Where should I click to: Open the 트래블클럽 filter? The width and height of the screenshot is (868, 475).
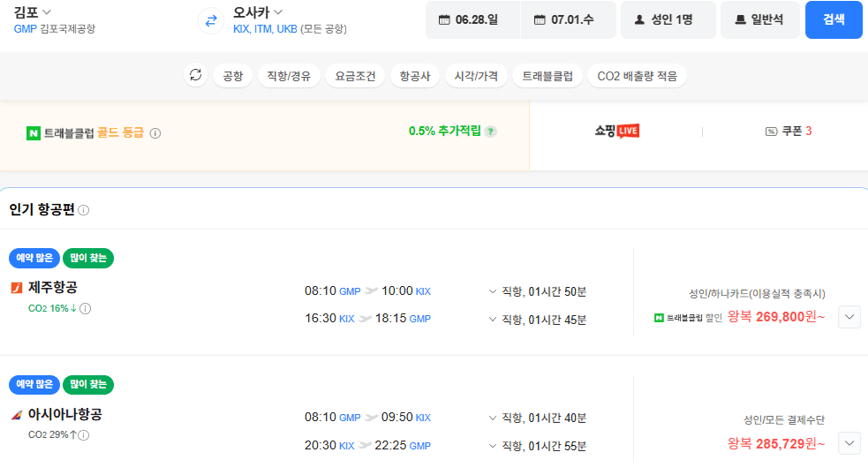point(547,76)
